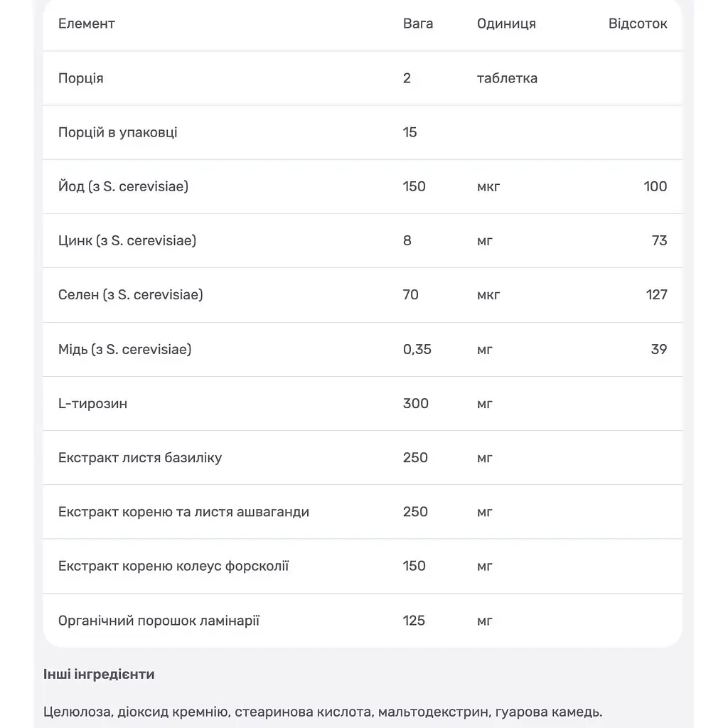Click the Елемент column header

tap(86, 23)
